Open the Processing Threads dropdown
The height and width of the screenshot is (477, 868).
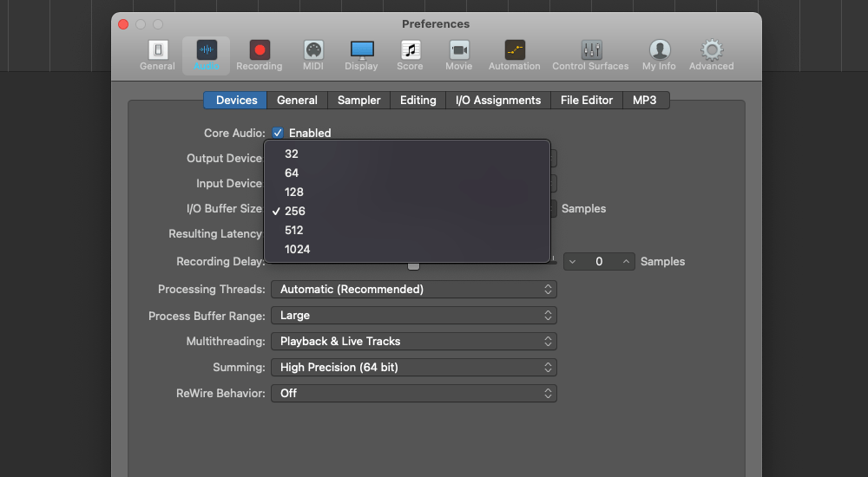click(x=413, y=290)
